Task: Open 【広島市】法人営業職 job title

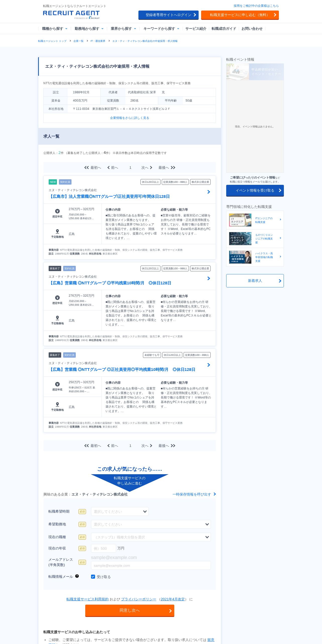Action: click(109, 196)
